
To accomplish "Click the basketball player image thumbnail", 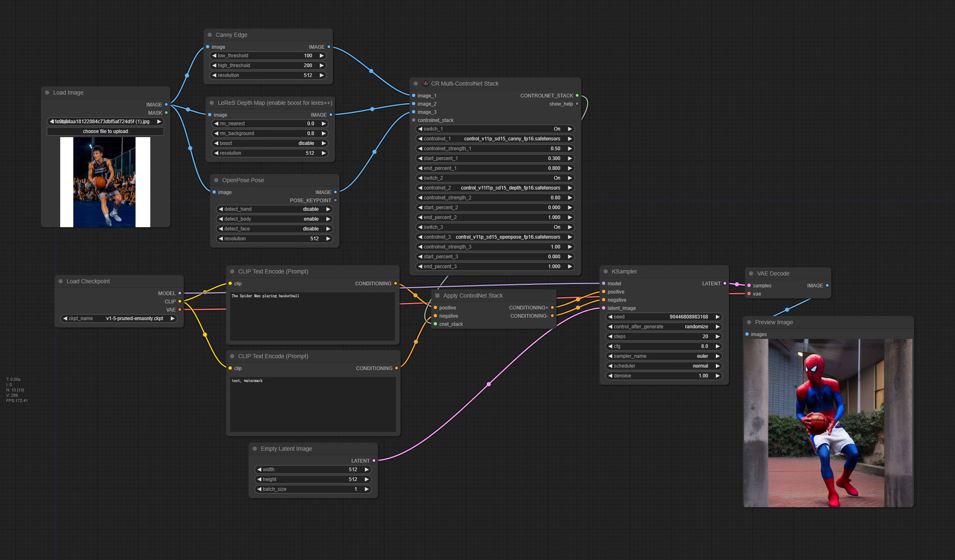I will click(105, 182).
